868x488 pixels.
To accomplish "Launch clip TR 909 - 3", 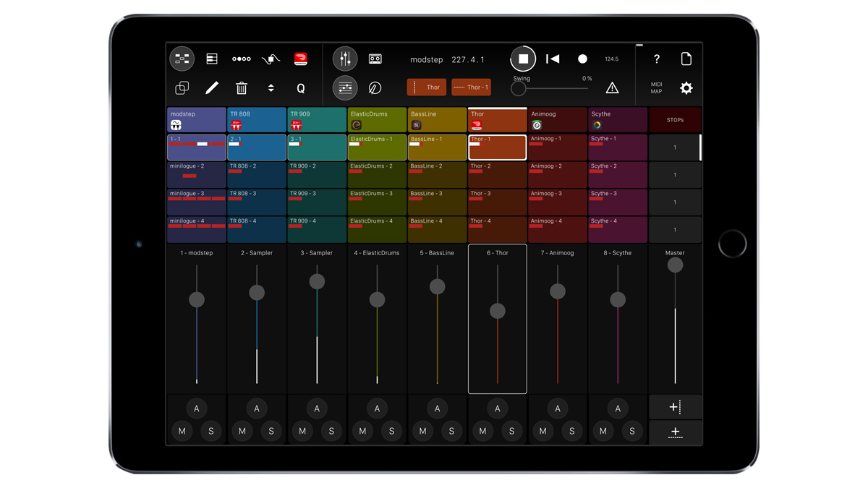I will tap(317, 202).
